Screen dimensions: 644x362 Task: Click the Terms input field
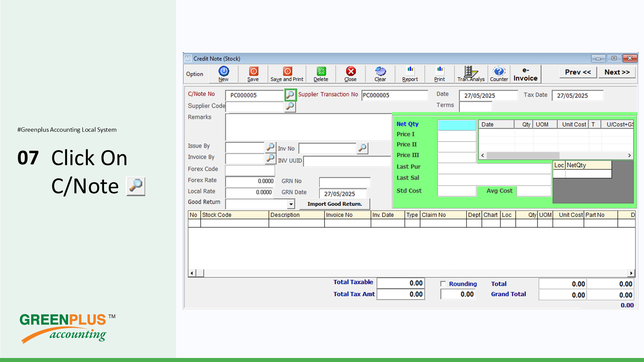point(475,107)
